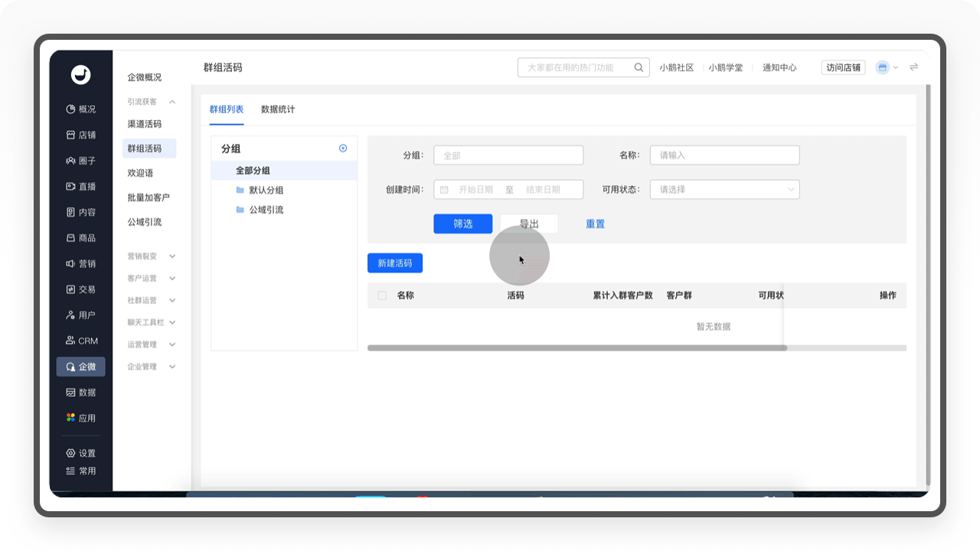Open 店铺 in the dark sidebar
Screen dimensions: 980x551
point(80,135)
